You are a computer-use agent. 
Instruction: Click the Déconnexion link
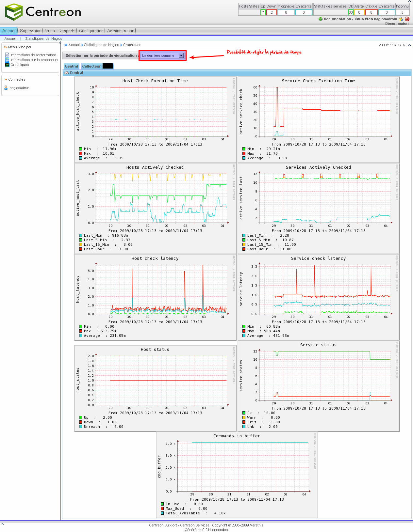click(397, 23)
